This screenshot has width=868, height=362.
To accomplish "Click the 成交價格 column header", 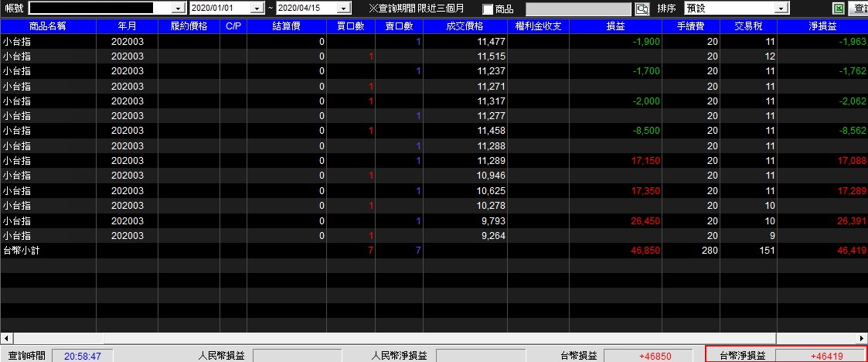I will click(465, 26).
